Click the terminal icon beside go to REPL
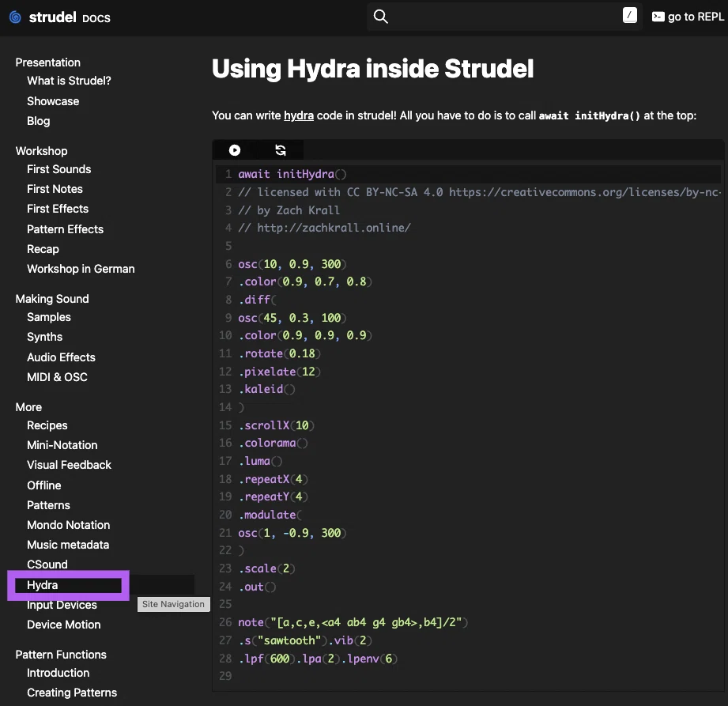Screen dimensions: 728x706 pos(658,17)
